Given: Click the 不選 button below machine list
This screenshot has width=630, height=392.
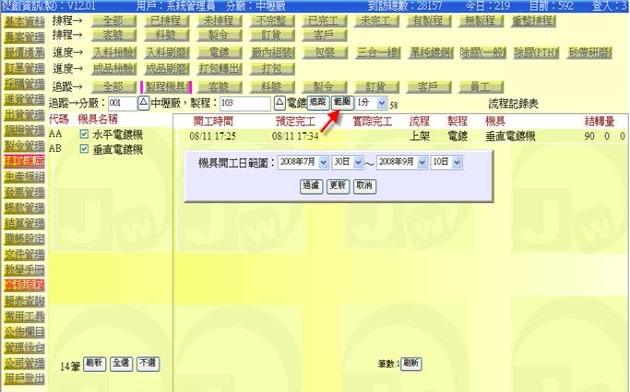Looking at the screenshot, I should [148, 363].
